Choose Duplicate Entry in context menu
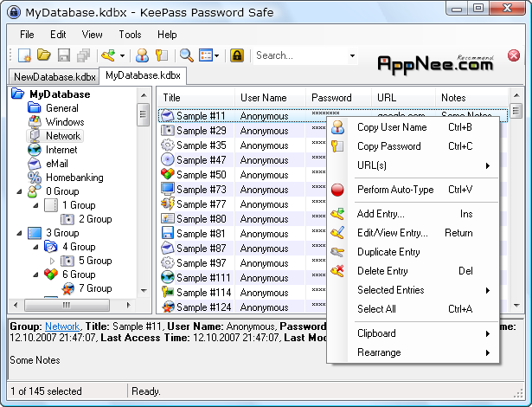532x407 pixels. 414,252
